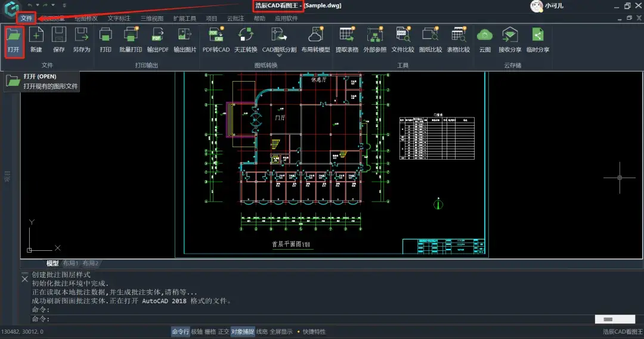644x339 pixels.
Task: Switch to 绘图修改 ribbon tab
Action: (x=86, y=18)
